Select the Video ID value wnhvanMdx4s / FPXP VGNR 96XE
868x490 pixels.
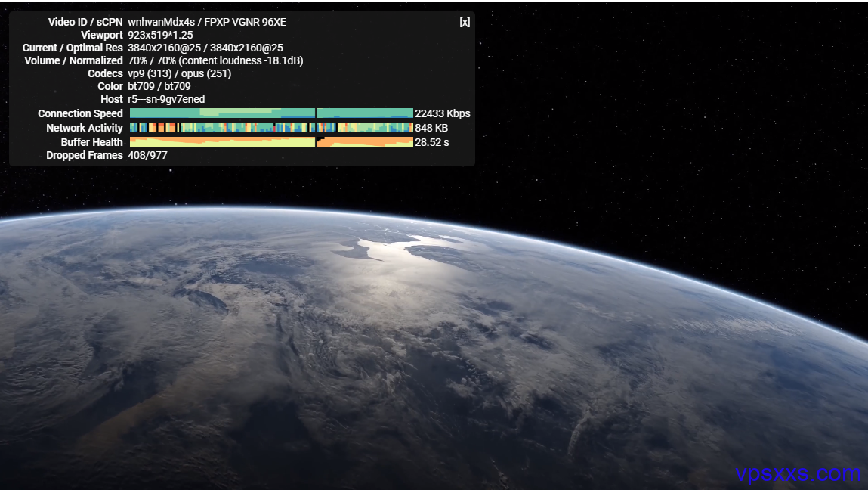click(x=207, y=22)
